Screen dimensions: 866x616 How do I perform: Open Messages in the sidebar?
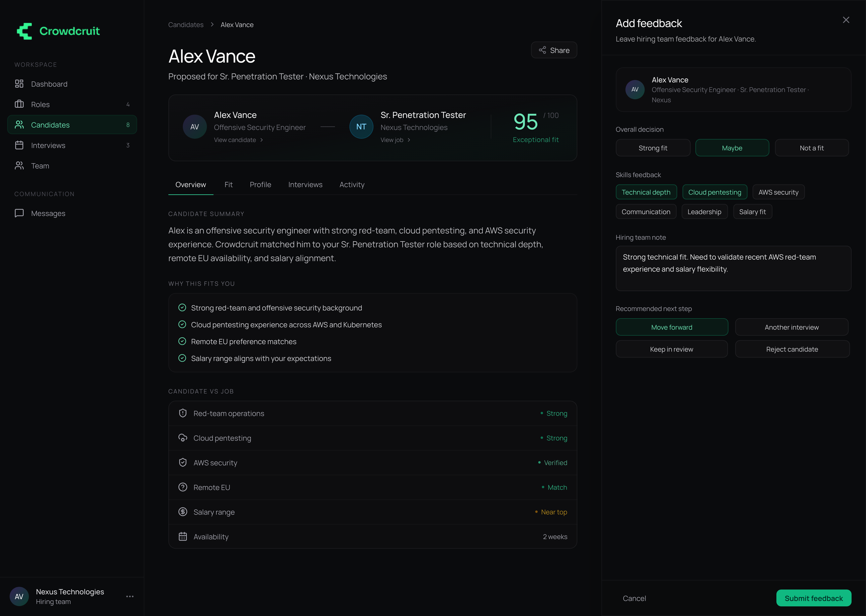(72, 213)
